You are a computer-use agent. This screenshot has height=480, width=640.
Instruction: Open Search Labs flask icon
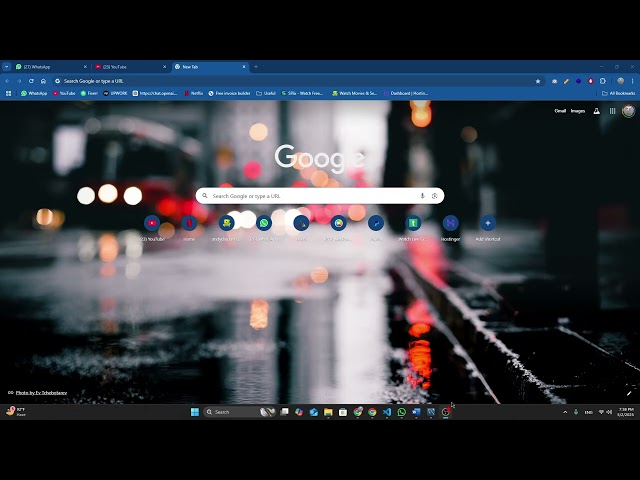pyautogui.click(x=597, y=111)
